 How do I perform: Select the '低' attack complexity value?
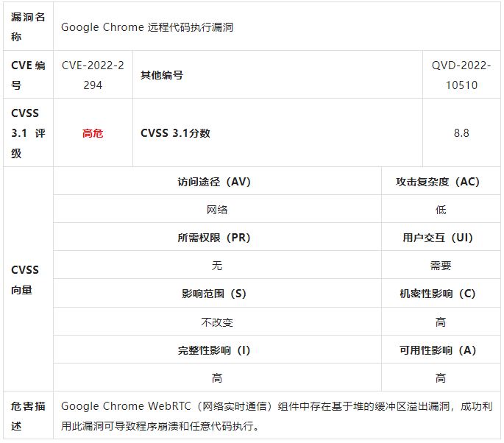point(441,210)
